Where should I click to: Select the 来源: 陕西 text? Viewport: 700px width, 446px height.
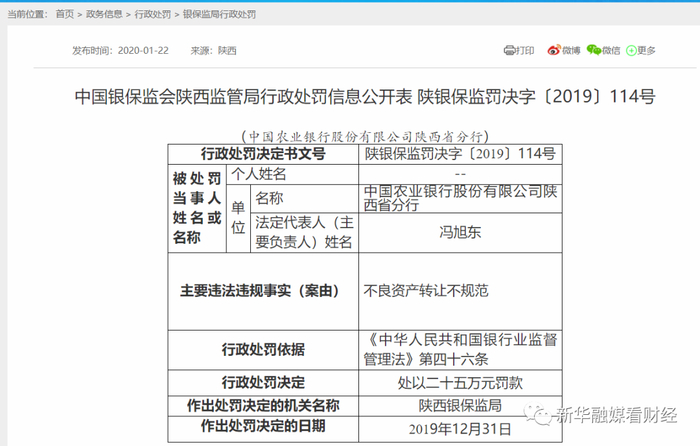[x=213, y=50]
